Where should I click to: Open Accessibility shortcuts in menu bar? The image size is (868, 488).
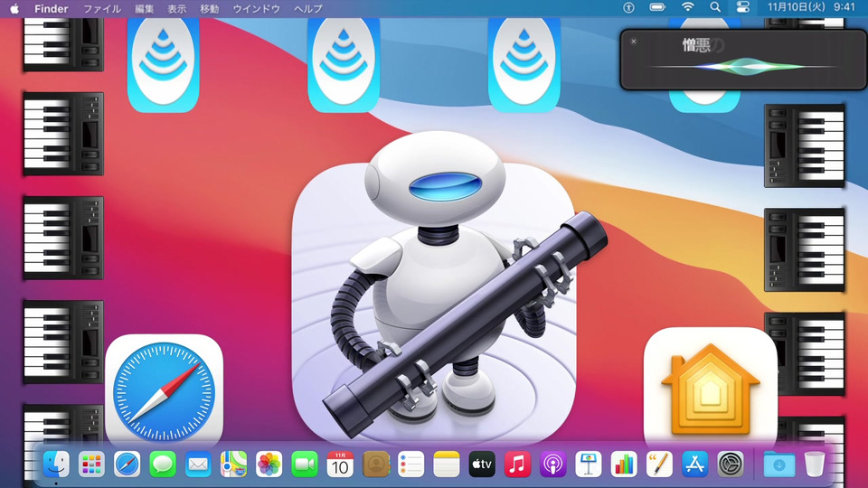[x=628, y=8]
